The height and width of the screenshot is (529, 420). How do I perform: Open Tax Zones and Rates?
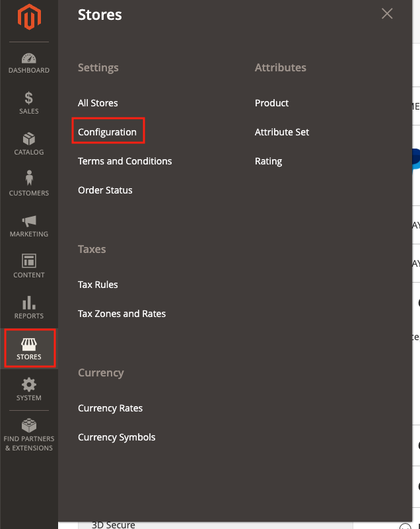[122, 314]
